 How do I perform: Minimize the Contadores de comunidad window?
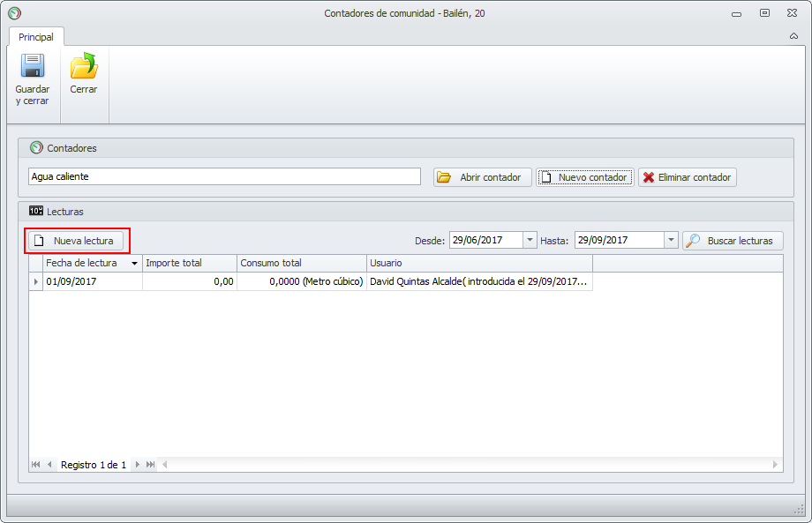pos(736,13)
